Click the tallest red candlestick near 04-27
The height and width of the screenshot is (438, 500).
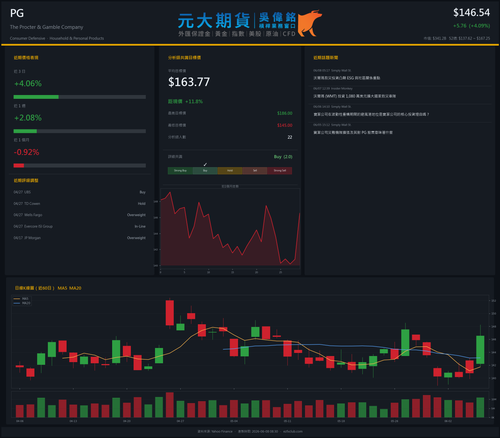pos(170,313)
